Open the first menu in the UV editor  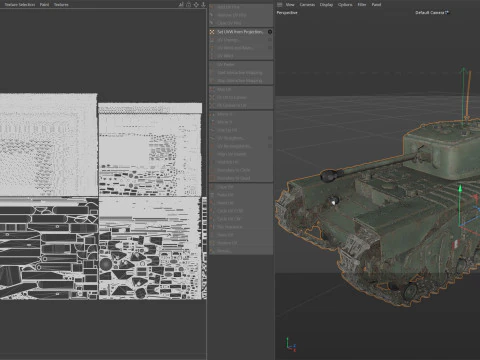pos(20,5)
